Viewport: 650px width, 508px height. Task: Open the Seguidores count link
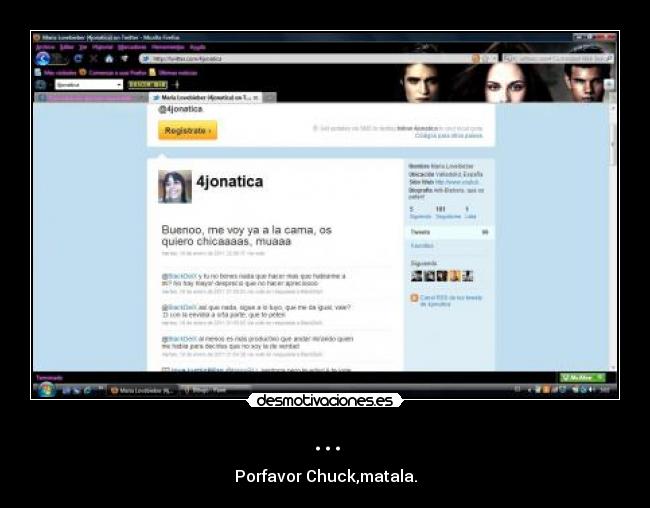click(448, 213)
